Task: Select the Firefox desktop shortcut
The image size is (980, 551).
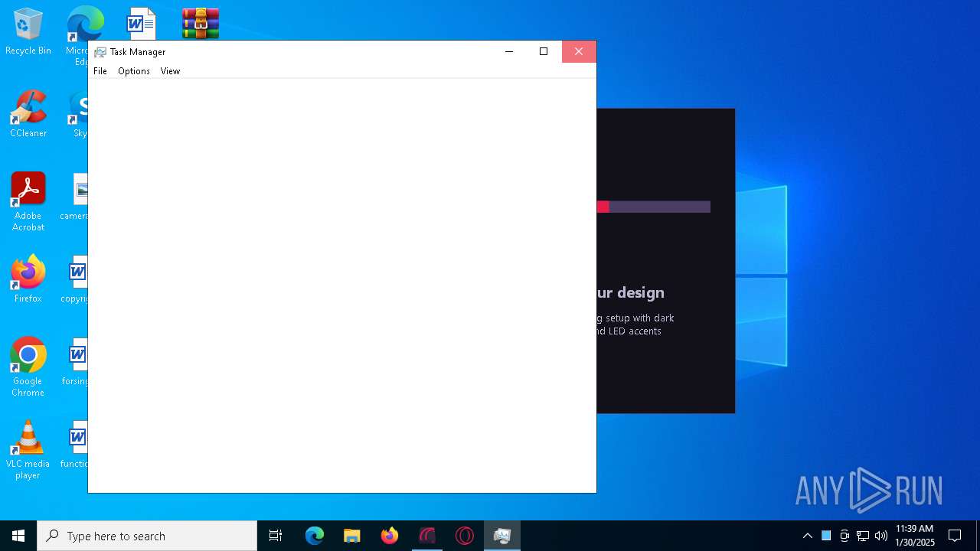Action: tap(28, 279)
